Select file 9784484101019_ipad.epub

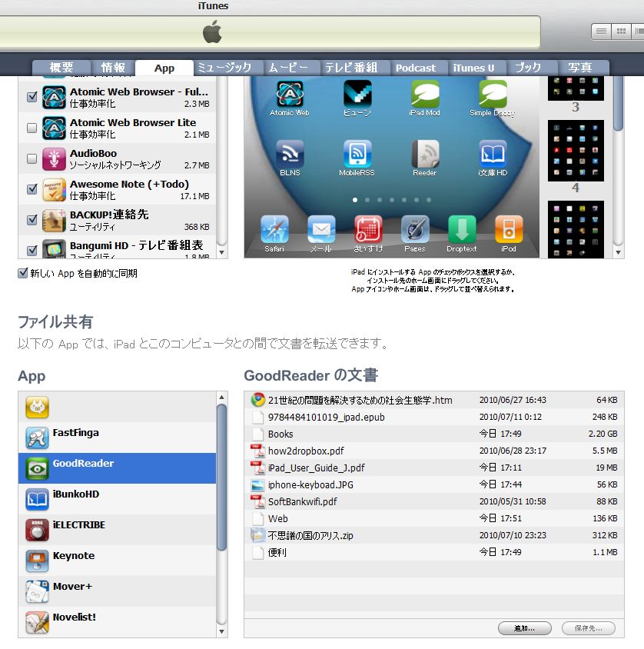434,418
